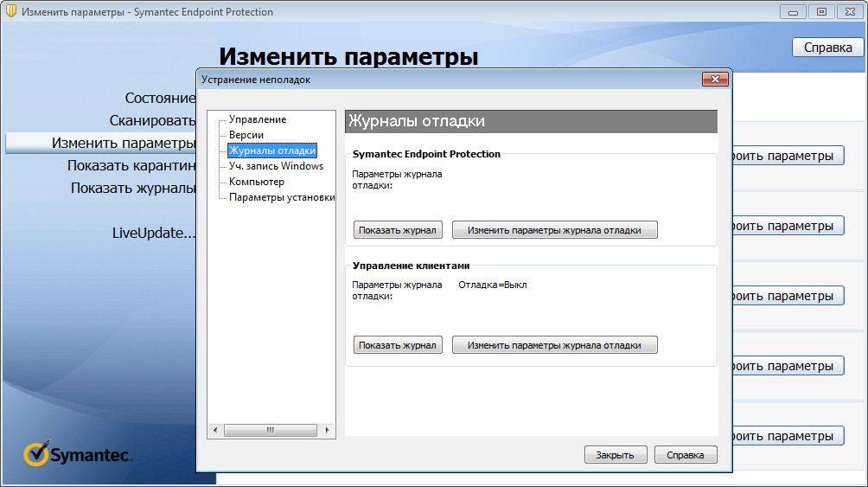Click the Symantec shield icon in the title bar
The image size is (868, 487).
point(10,11)
